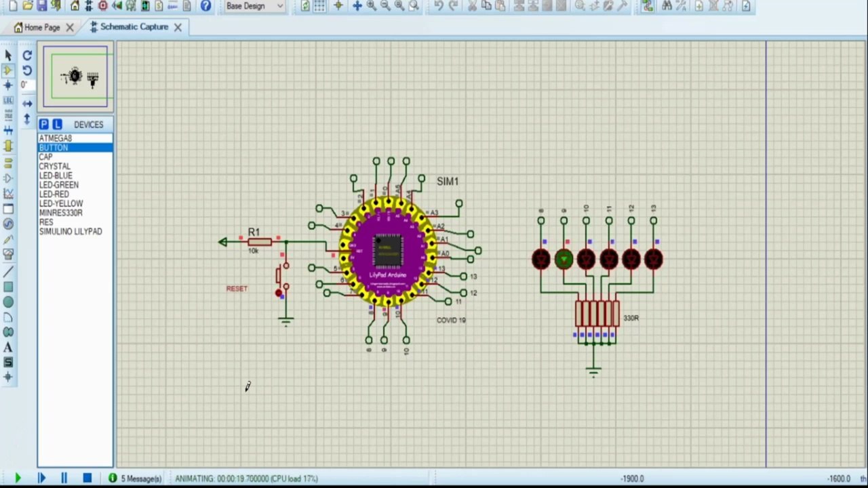Cut the selection with the scissors icon

(x=472, y=5)
